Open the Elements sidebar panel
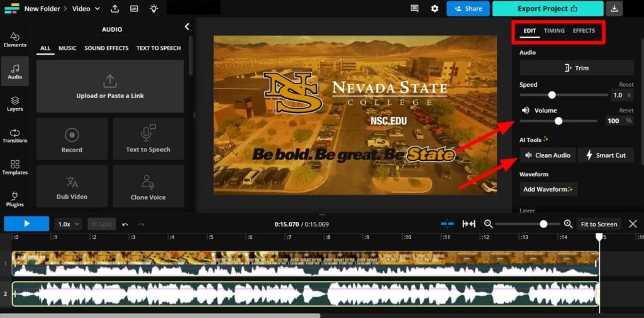Screen dimensions: 644x318 tap(15, 40)
